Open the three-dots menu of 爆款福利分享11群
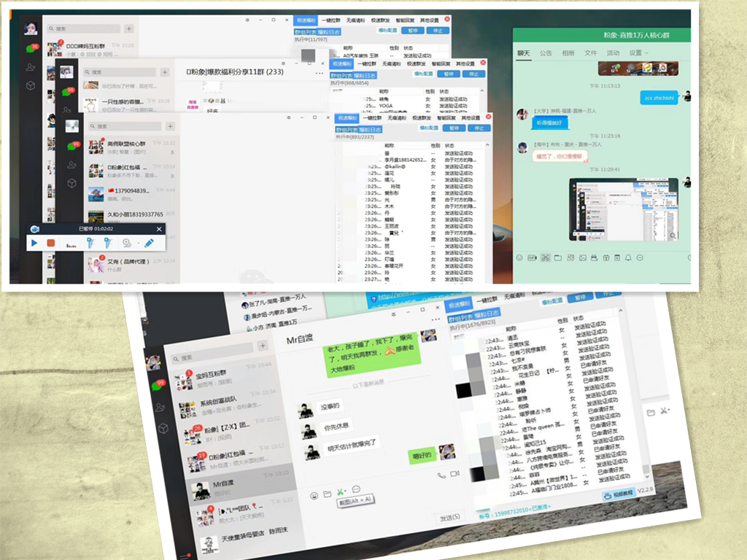 319,73
